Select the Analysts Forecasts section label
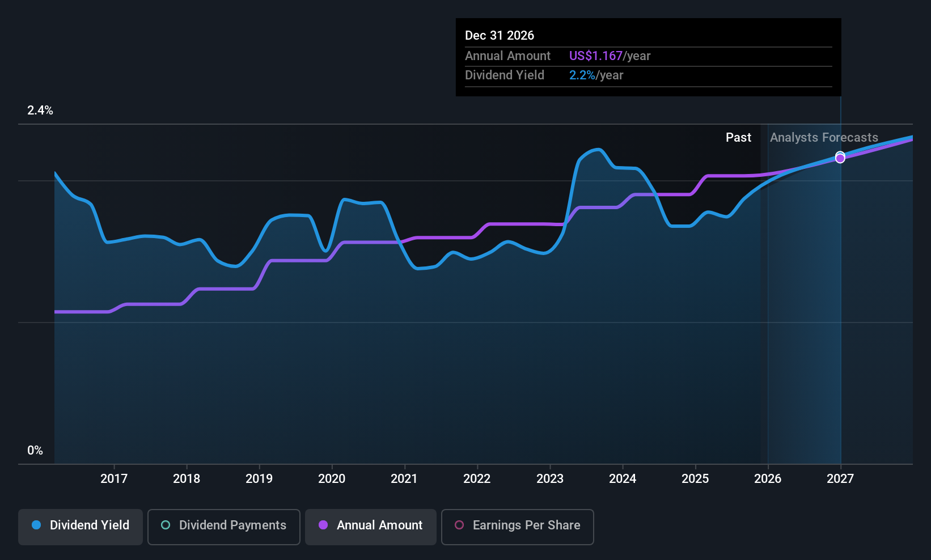Screen dimensions: 931x560 point(823,137)
